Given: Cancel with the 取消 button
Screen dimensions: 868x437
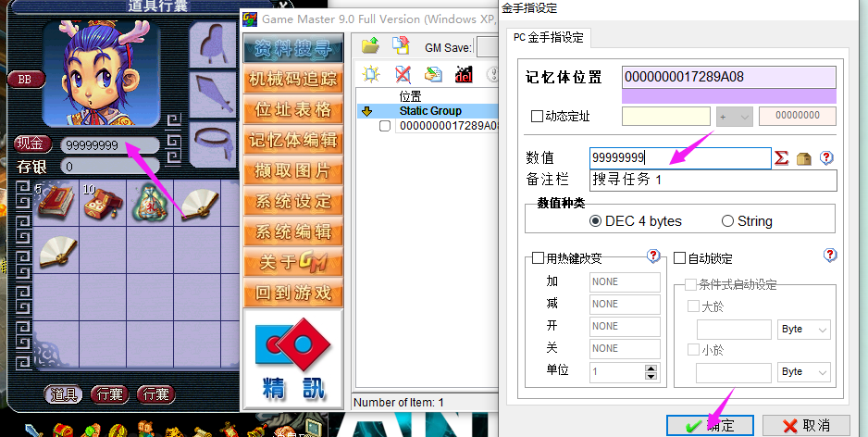Looking at the screenshot, I should click(806, 425).
